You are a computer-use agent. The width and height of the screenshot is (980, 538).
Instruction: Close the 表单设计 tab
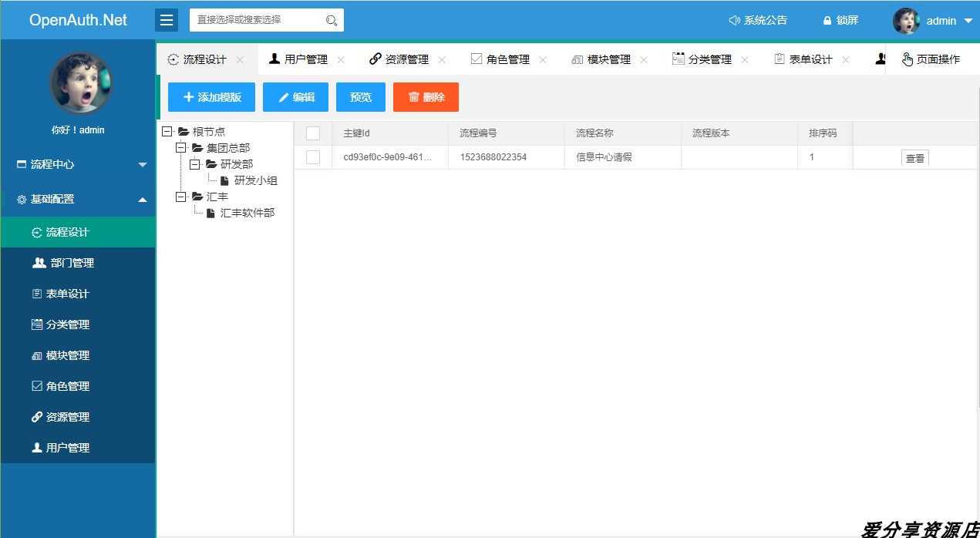click(x=846, y=59)
